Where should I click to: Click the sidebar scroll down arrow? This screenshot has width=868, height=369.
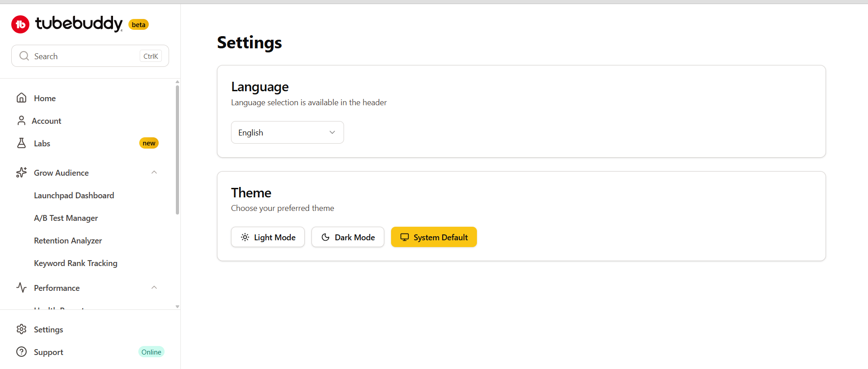(x=177, y=307)
